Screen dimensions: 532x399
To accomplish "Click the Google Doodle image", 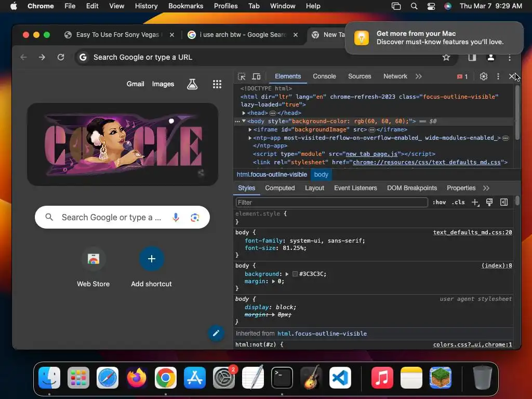I will [x=123, y=144].
